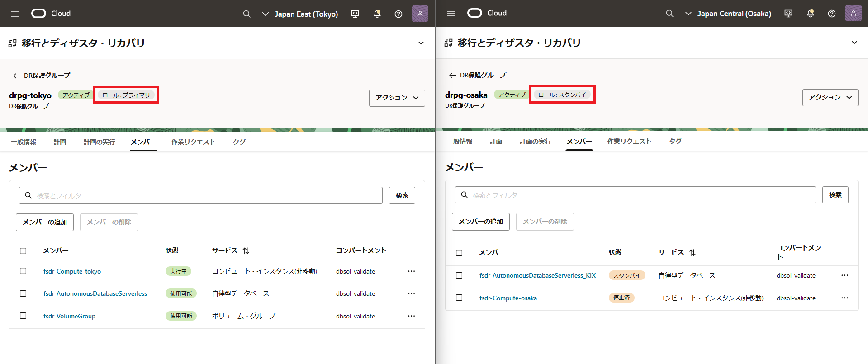Click service category icon beside Tokyo page title
The width and height of the screenshot is (868, 364).
12,43
